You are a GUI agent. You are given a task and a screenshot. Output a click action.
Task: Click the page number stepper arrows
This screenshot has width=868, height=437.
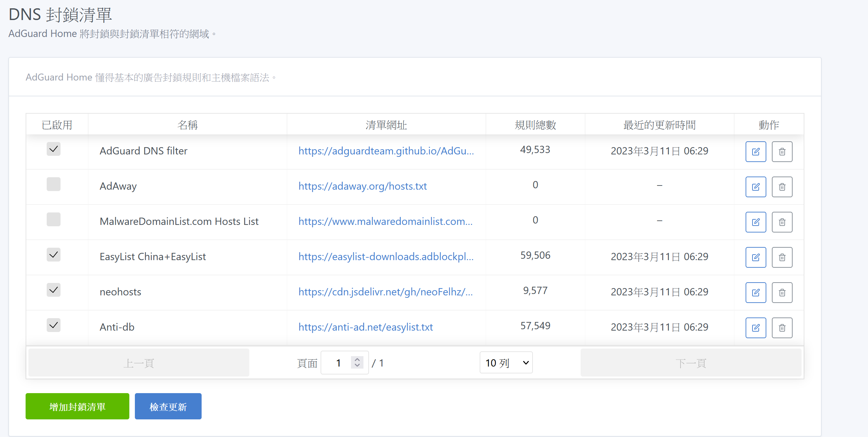[x=357, y=362]
